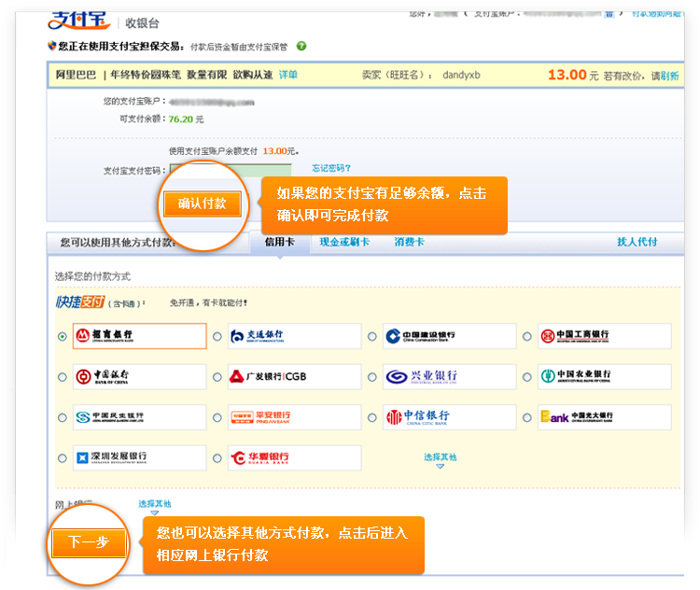Click the 下一步 button
The image size is (700, 590).
coord(89,542)
